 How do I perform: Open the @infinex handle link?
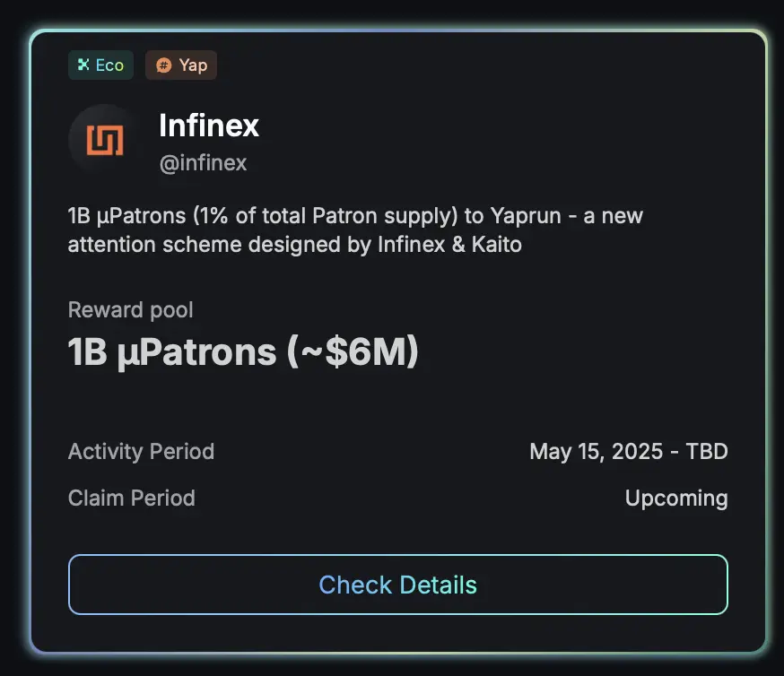coord(203,163)
